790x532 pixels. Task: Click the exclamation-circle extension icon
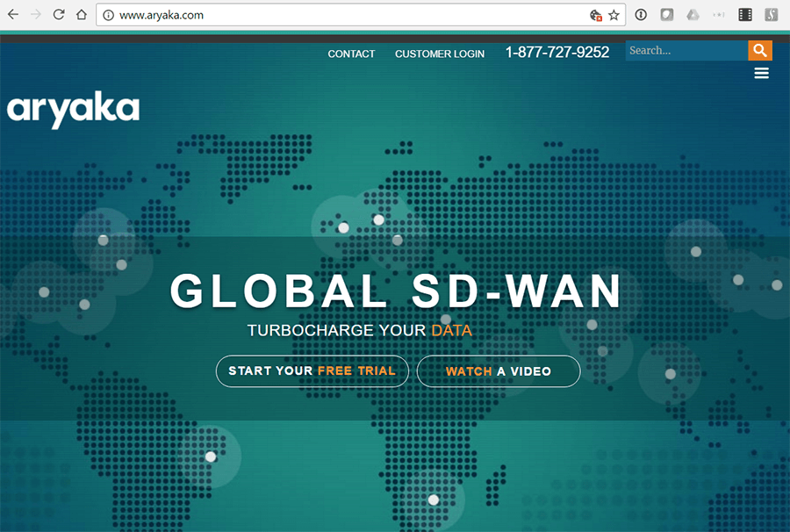(x=641, y=14)
